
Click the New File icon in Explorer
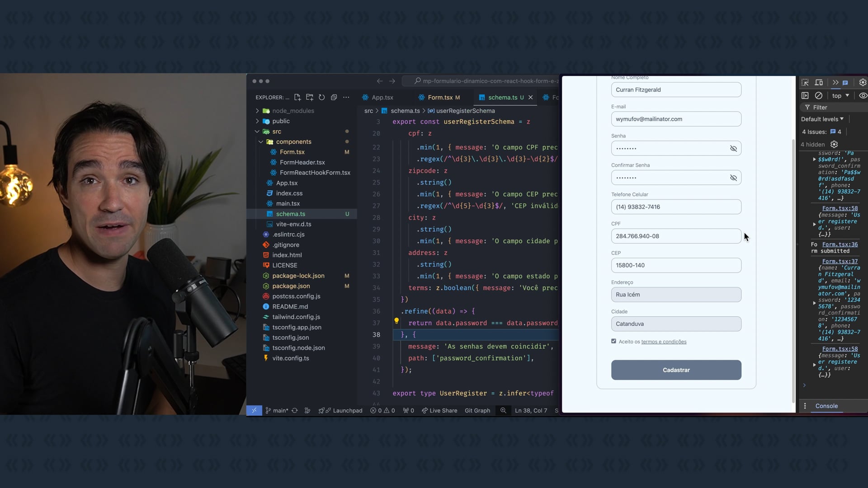coord(297,97)
